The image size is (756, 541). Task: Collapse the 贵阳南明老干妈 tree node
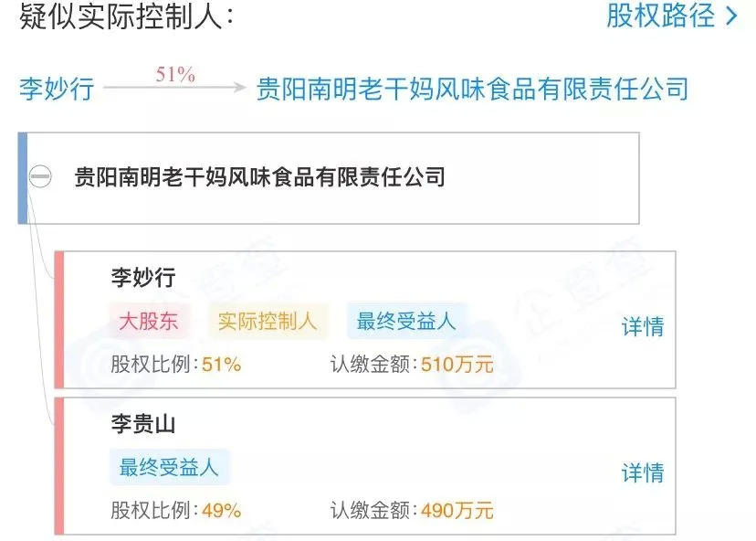(40, 177)
